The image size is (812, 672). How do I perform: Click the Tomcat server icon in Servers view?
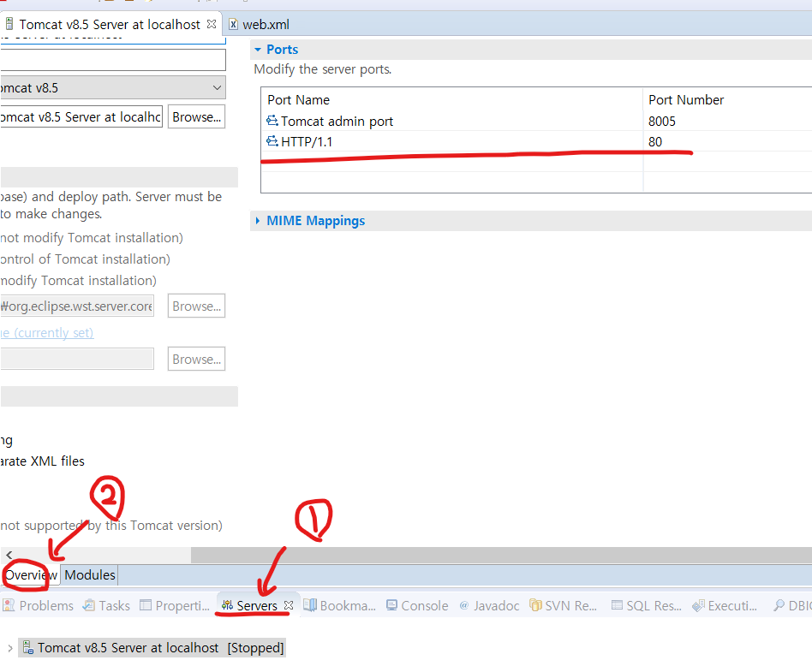coord(28,648)
